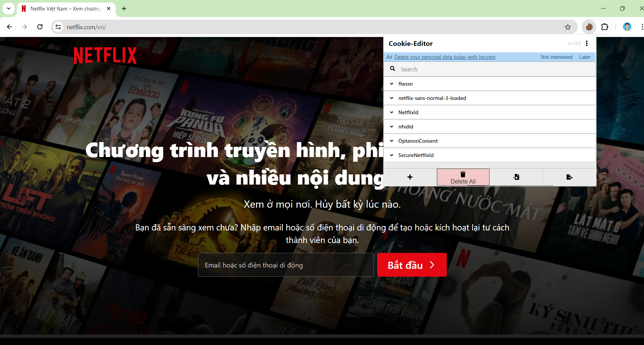Bookmark this page with the star icon
644x345 pixels.
568,27
